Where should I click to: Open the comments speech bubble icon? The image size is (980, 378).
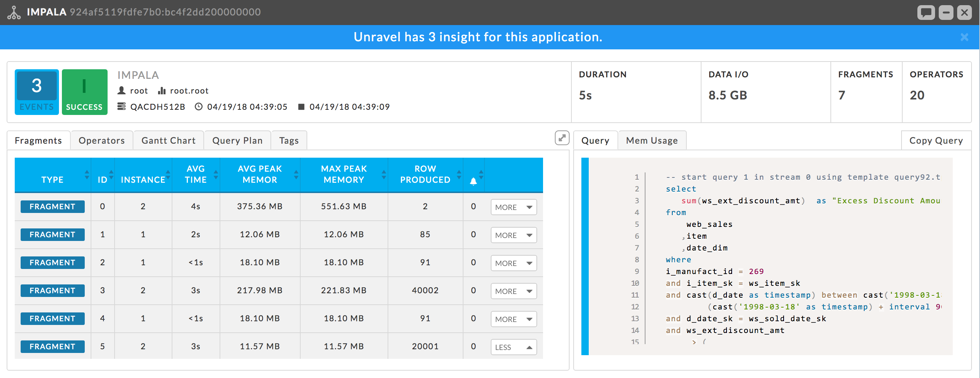click(926, 13)
